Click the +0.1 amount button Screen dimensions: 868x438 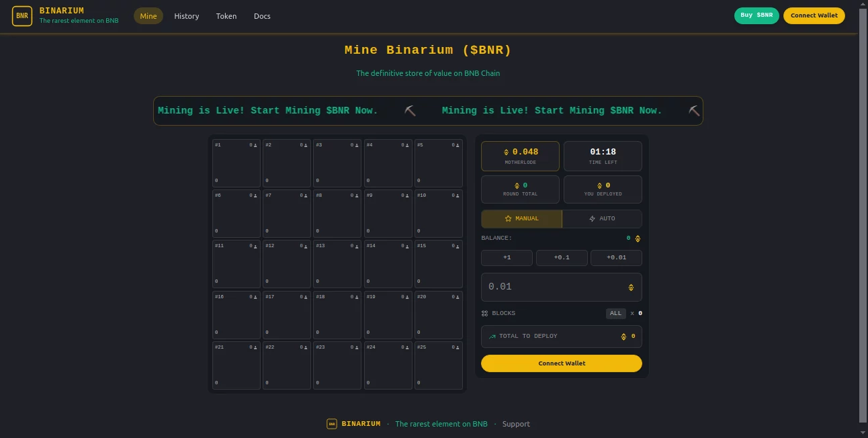561,257
